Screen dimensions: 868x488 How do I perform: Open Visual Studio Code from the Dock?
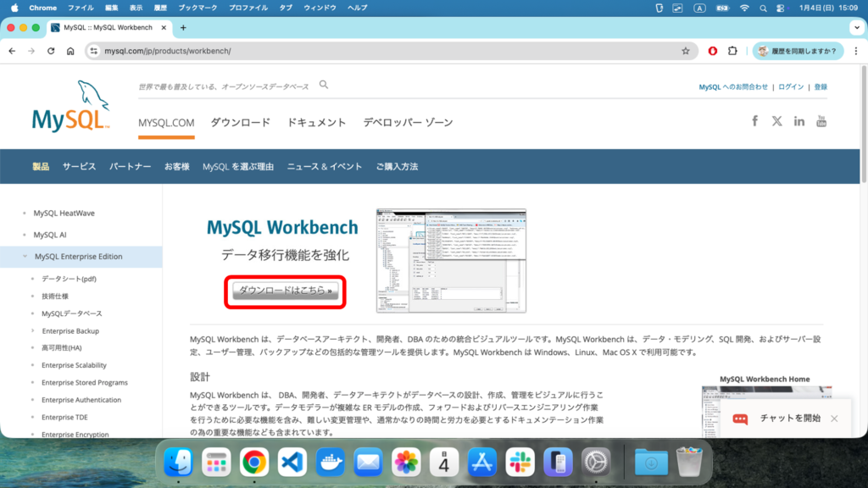pyautogui.click(x=292, y=462)
